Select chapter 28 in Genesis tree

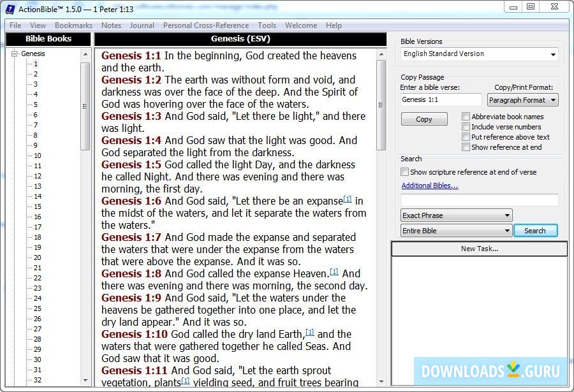(x=38, y=339)
